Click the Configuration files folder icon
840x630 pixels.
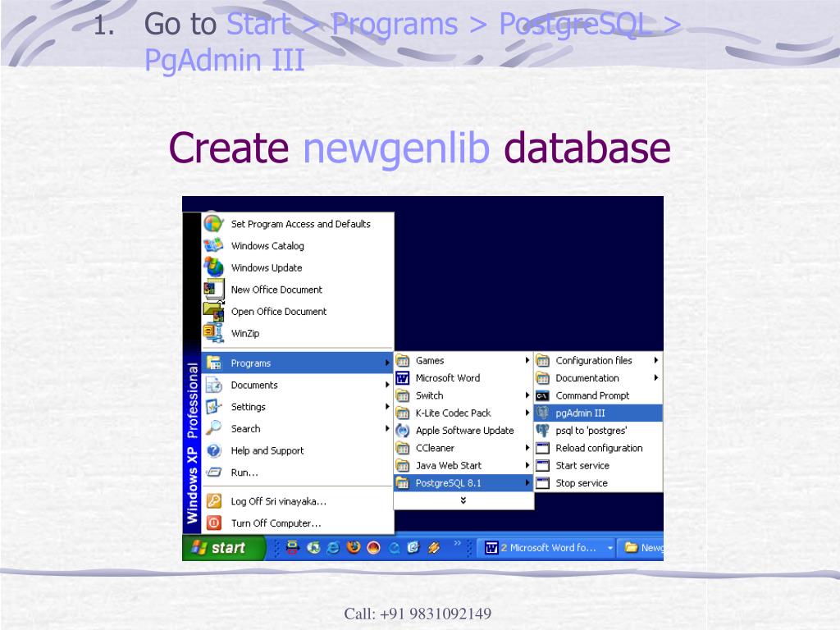click(543, 361)
